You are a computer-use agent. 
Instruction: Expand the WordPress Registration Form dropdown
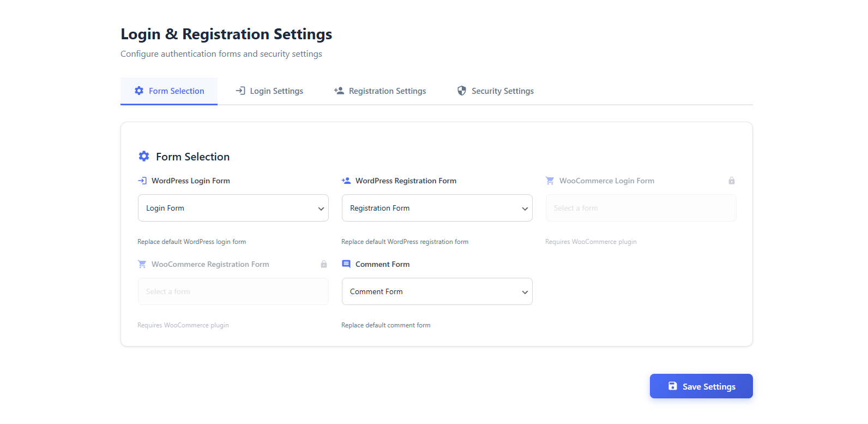437,208
